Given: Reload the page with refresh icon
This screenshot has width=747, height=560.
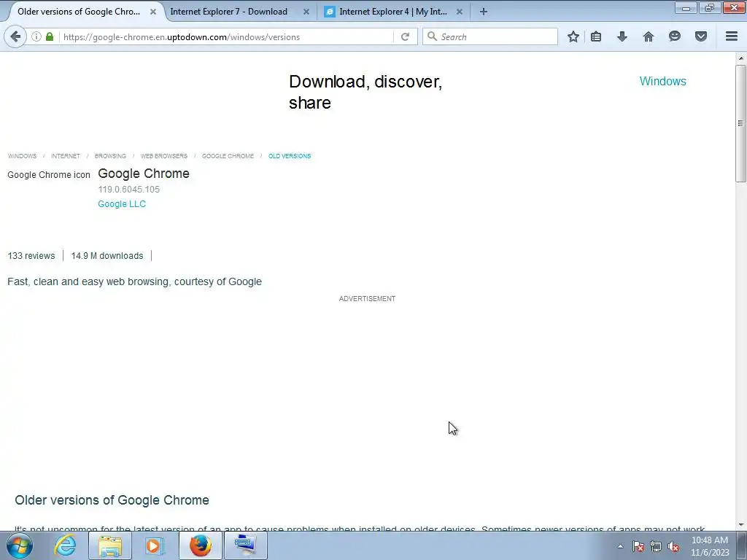Looking at the screenshot, I should click(x=405, y=36).
